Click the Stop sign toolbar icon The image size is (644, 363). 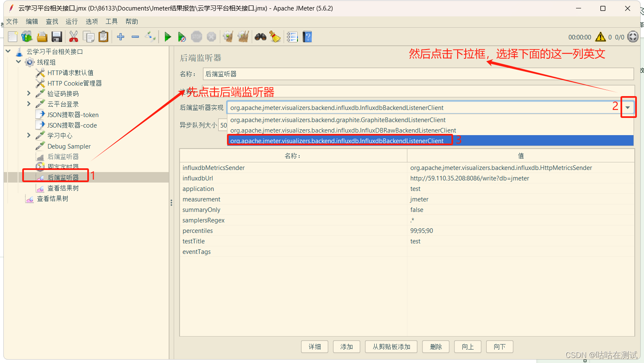point(196,37)
